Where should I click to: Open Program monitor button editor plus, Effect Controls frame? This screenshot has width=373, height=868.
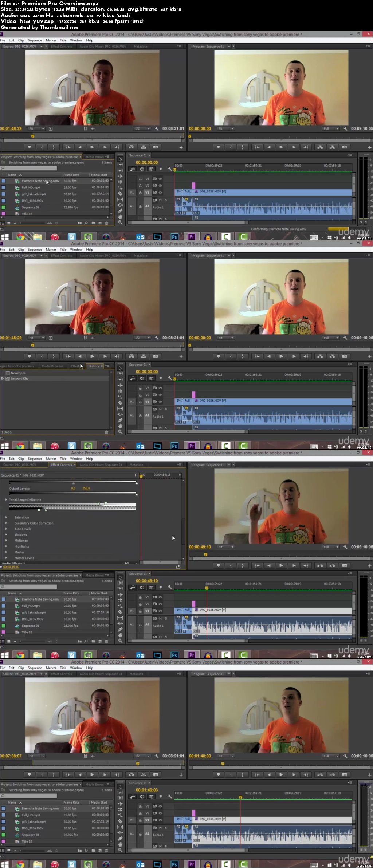pyautogui.click(x=369, y=566)
